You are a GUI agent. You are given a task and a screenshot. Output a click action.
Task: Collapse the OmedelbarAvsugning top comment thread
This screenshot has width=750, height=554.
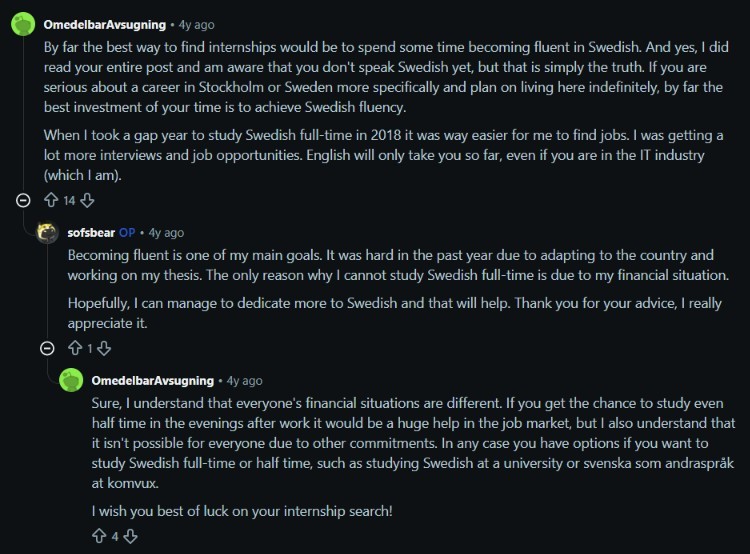[23, 200]
